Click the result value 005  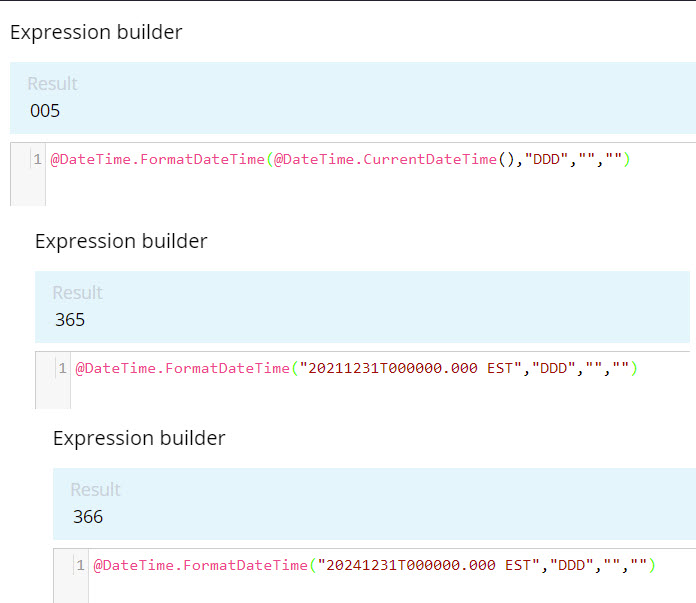(45, 111)
